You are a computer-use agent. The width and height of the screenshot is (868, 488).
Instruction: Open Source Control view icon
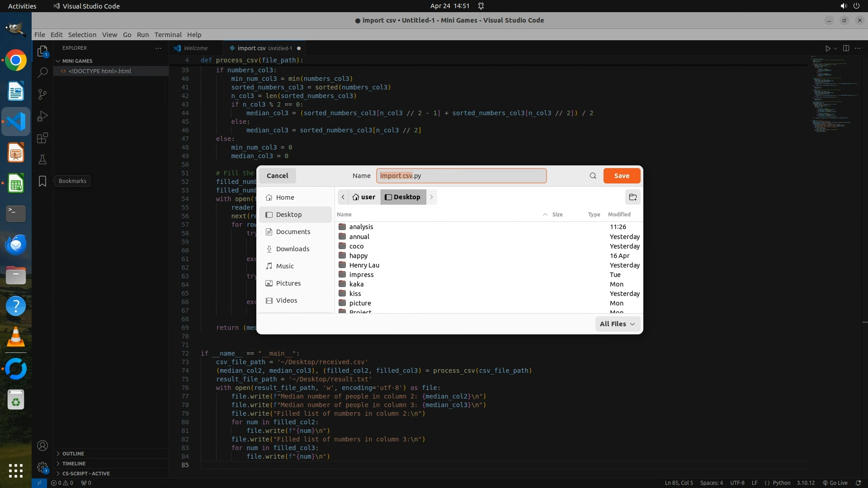pyautogui.click(x=42, y=94)
